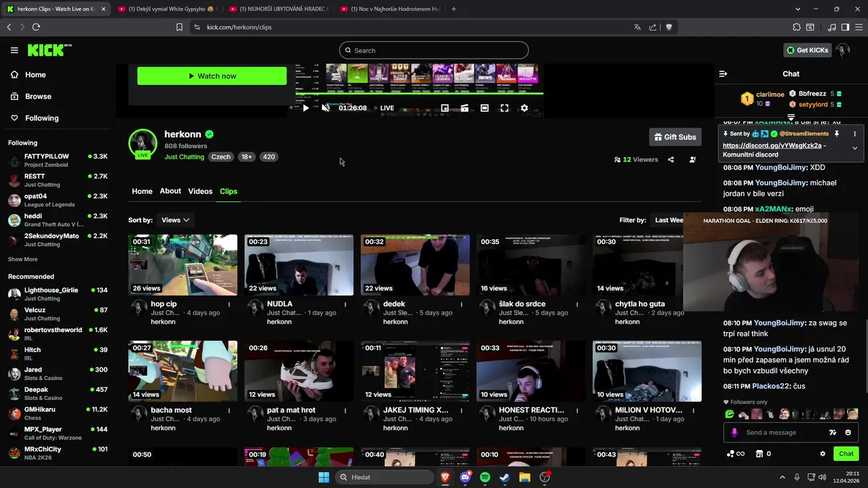Open the Filter by Last Week dropdown

[x=668, y=220]
